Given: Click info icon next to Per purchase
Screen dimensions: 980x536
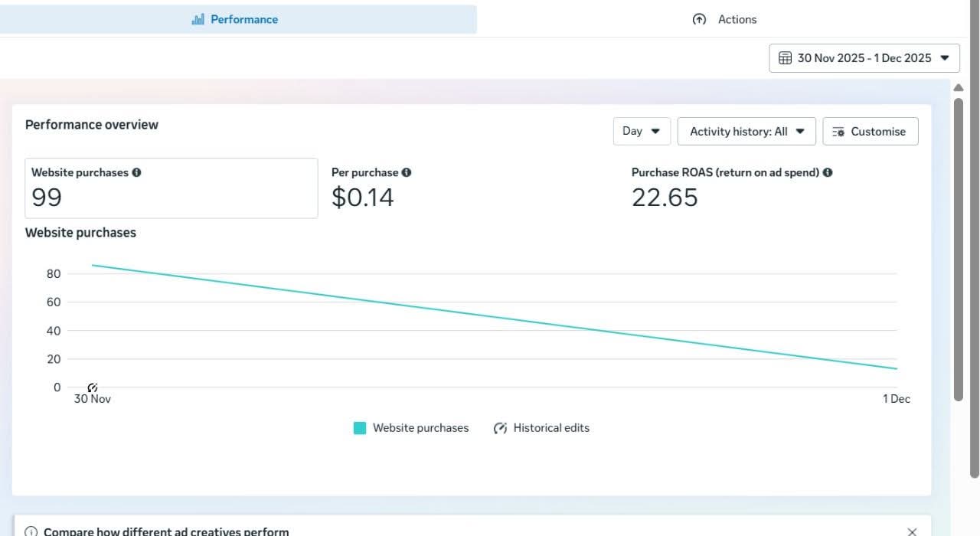Looking at the screenshot, I should point(407,172).
